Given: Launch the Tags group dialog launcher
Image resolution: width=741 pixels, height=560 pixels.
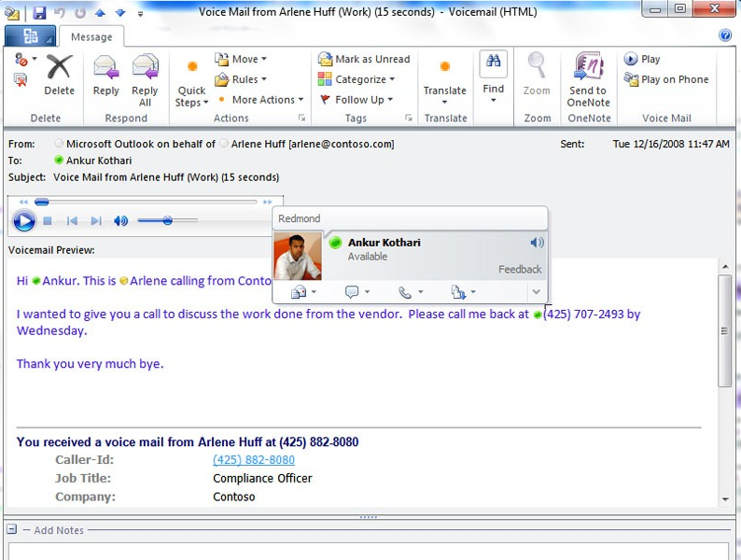Looking at the screenshot, I should 409,118.
